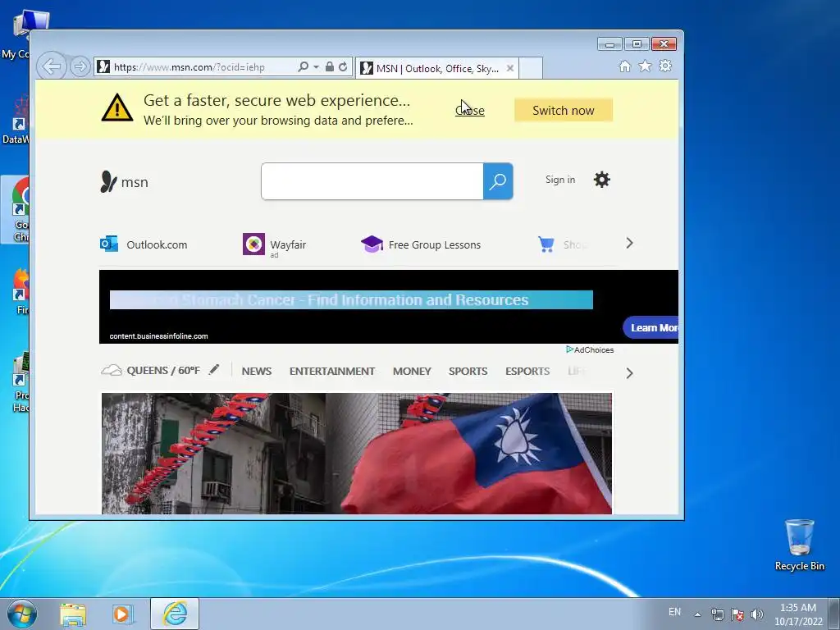The height and width of the screenshot is (630, 840).
Task: Click the warning triangle icon in banner
Action: coord(117,107)
